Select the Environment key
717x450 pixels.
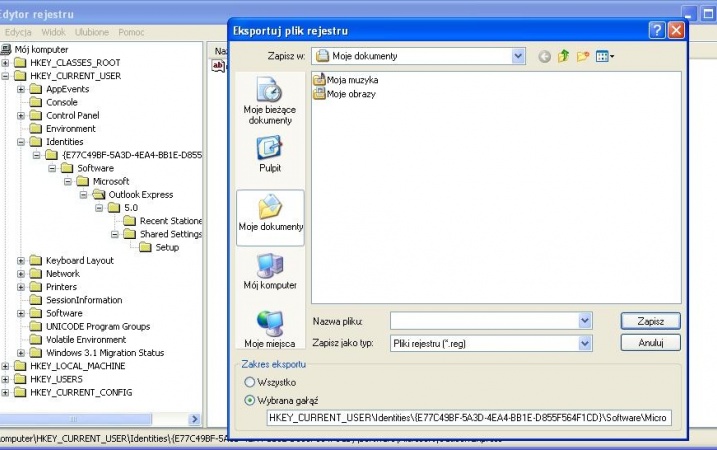pyautogui.click(x=71, y=129)
